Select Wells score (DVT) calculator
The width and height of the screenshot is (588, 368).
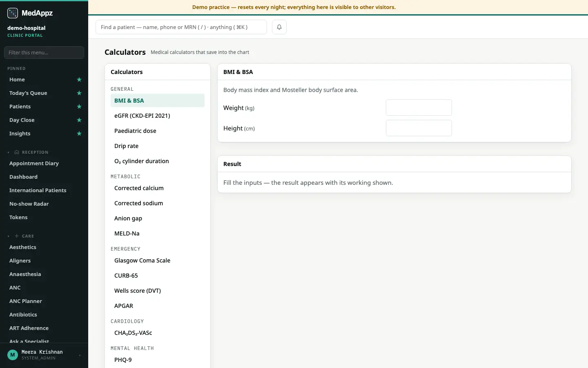(158, 291)
